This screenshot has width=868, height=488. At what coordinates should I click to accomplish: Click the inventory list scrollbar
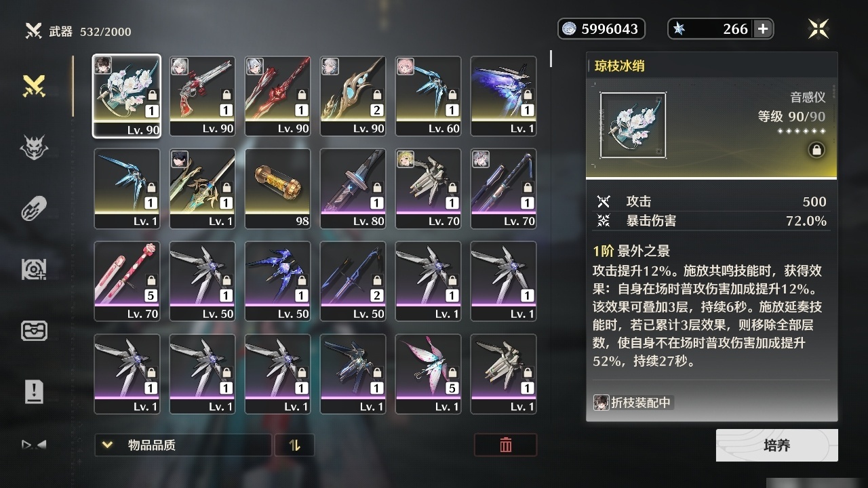551,58
